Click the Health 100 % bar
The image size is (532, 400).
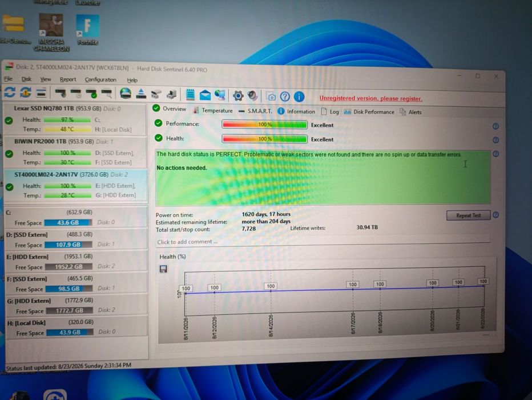tap(265, 139)
